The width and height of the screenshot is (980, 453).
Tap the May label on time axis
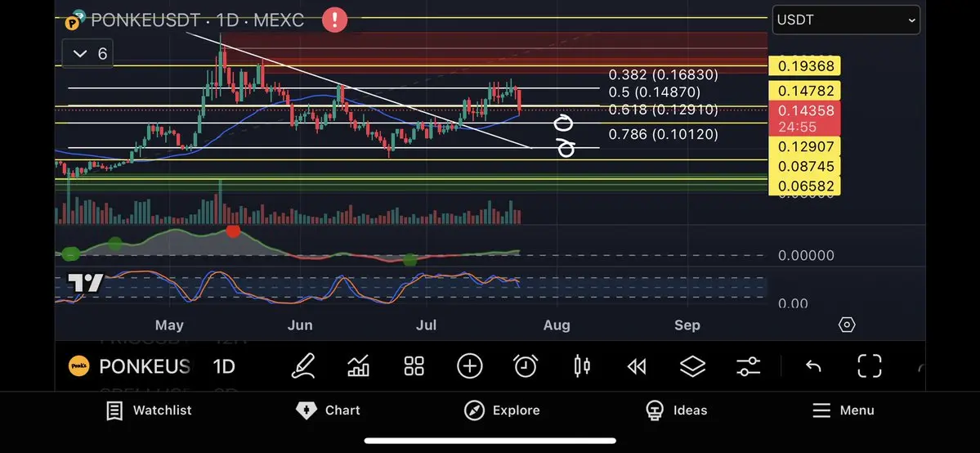pos(169,325)
